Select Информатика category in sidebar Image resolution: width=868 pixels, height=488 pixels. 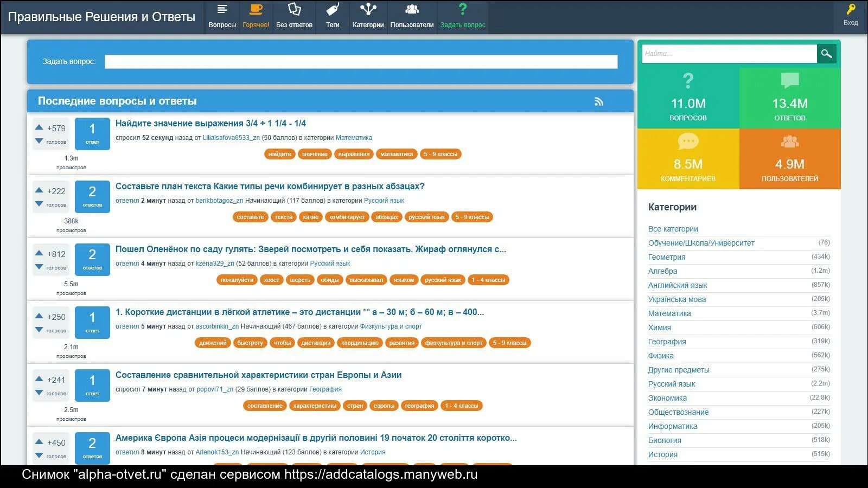coord(673,426)
